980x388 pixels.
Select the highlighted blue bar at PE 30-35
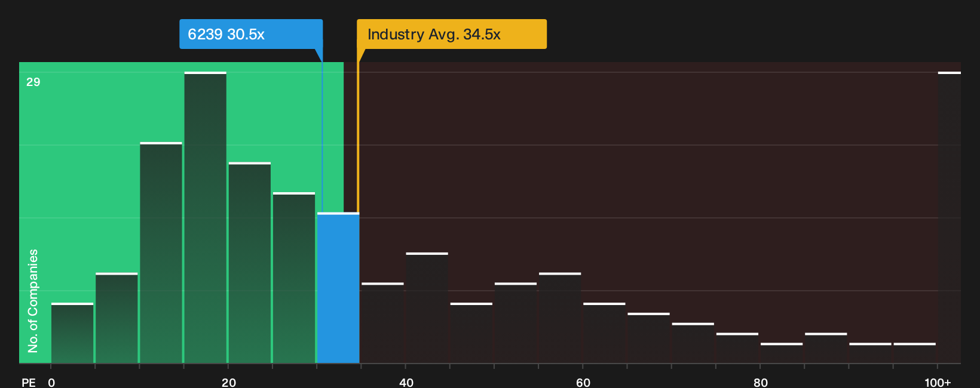click(x=338, y=288)
